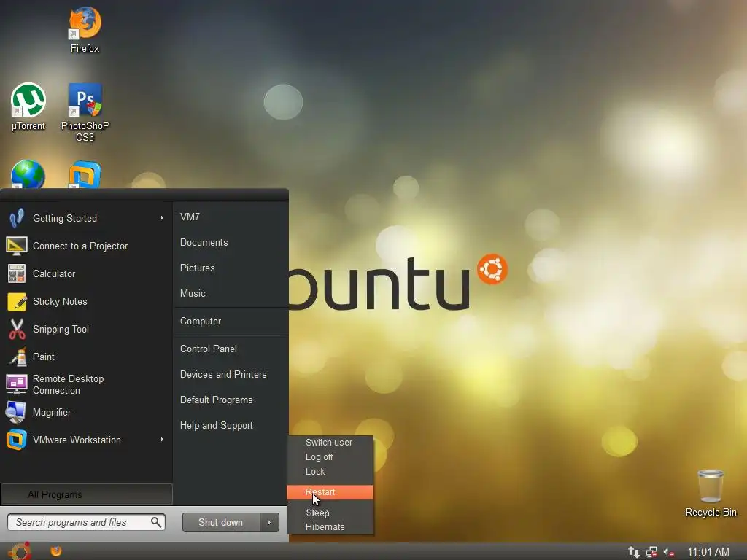Select Switch user from power menu
This screenshot has height=560, width=747.
(x=329, y=443)
